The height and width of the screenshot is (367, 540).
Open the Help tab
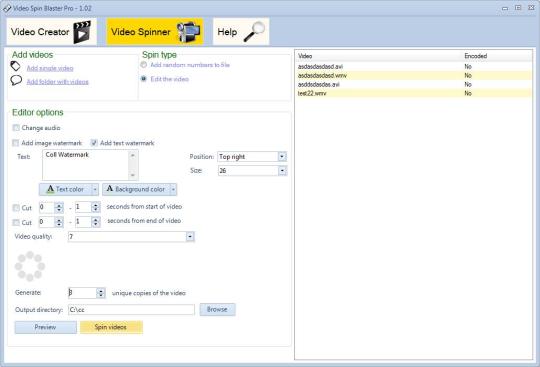pyautogui.click(x=241, y=32)
